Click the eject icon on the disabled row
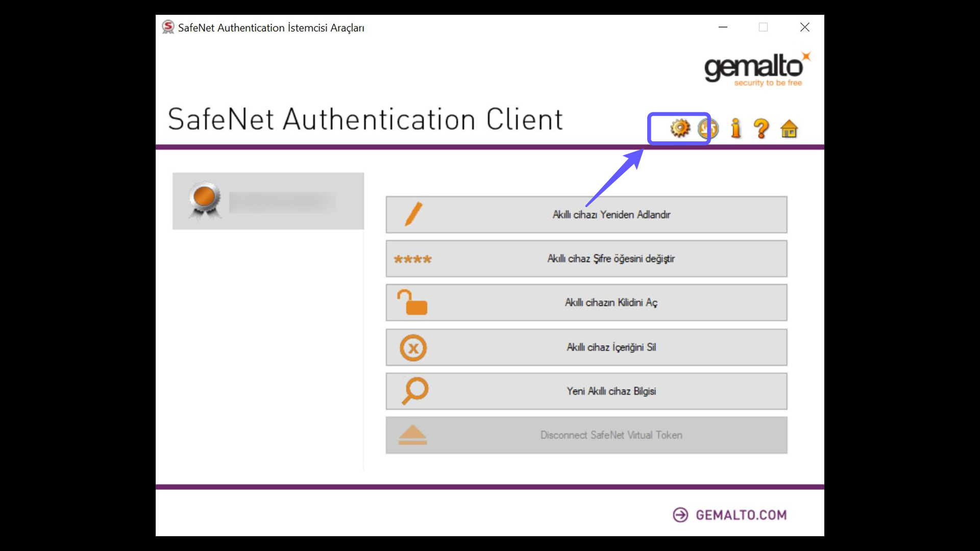980x551 pixels. 413,435
